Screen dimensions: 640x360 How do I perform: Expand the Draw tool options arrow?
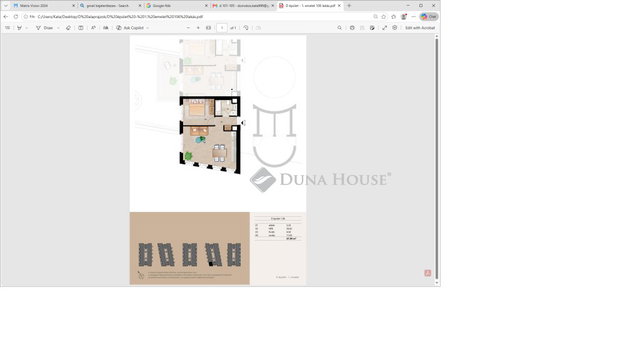point(58,28)
